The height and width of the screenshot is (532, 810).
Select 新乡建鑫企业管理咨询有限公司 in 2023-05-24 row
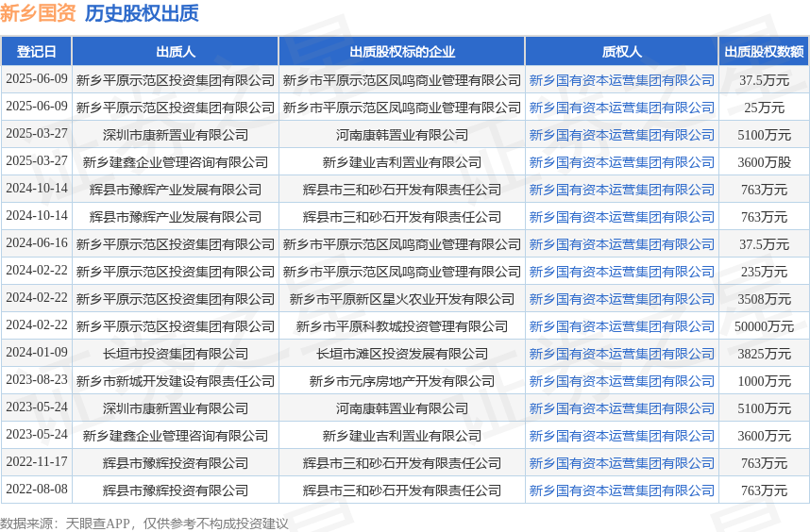click(176, 436)
